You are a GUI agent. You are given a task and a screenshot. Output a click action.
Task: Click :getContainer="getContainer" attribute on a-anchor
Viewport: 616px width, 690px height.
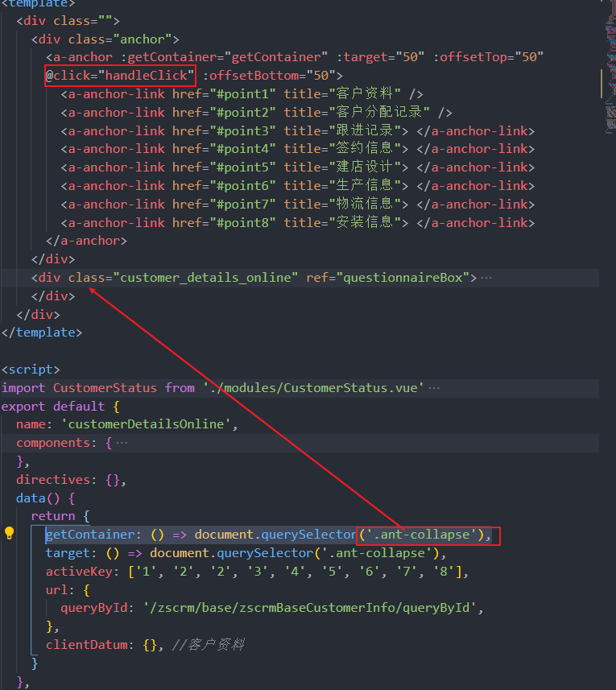[x=225, y=57]
